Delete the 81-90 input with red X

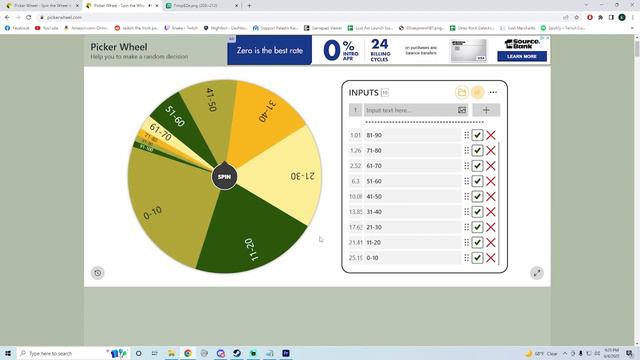pyautogui.click(x=491, y=135)
